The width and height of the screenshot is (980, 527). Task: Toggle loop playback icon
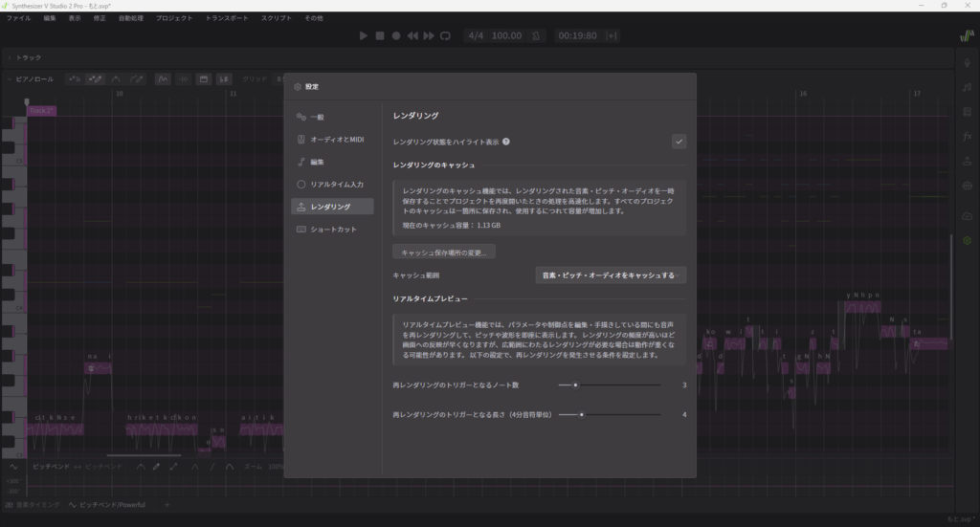(445, 35)
